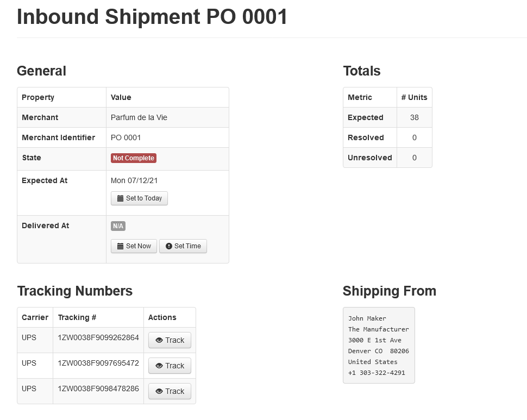Click the Mon 07/12/21 expected date
The height and width of the screenshot is (420, 527).
tap(134, 180)
